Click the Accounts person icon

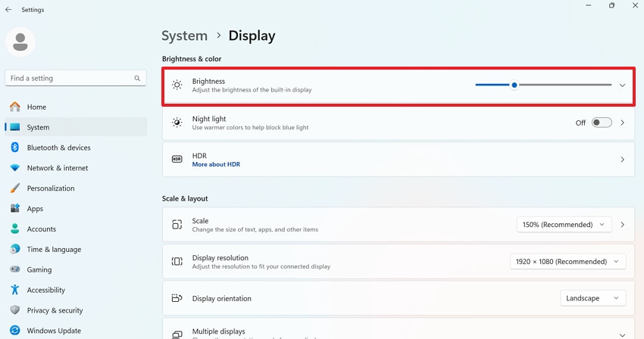click(x=15, y=229)
